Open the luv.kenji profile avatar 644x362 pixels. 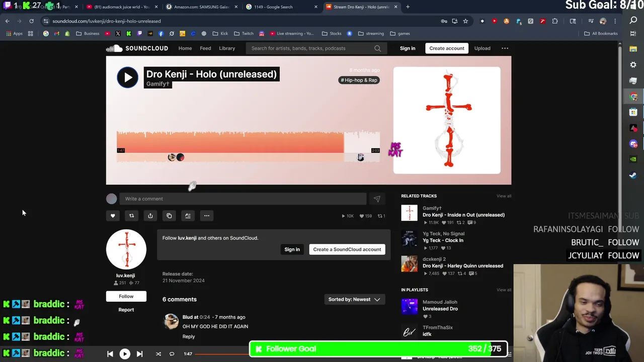point(126,249)
